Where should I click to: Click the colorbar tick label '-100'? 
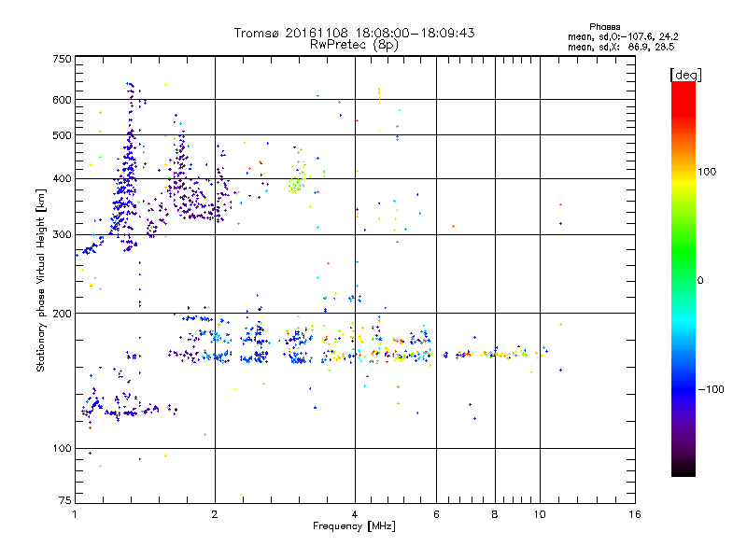711,389
